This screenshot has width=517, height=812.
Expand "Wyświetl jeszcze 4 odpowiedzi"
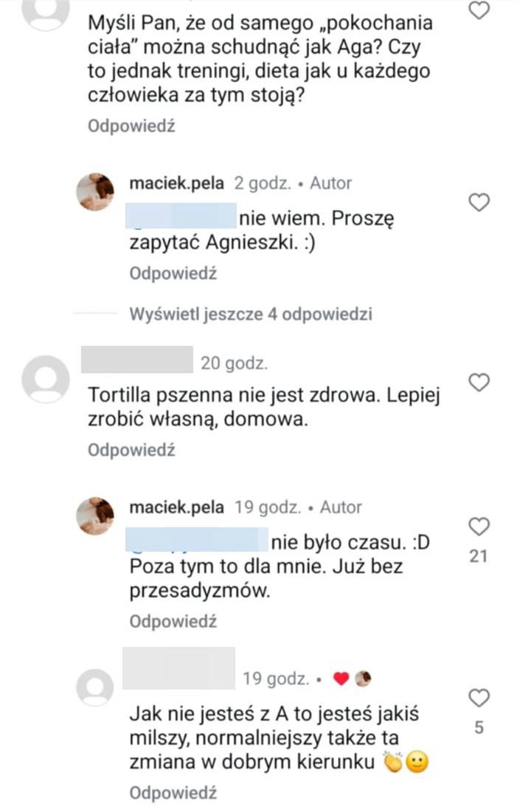251,314
